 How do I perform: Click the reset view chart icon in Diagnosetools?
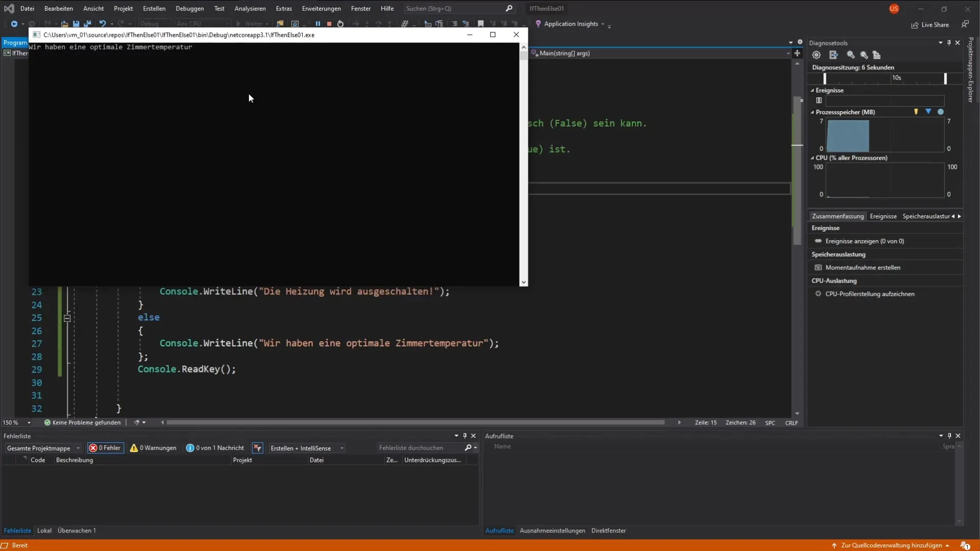876,55
